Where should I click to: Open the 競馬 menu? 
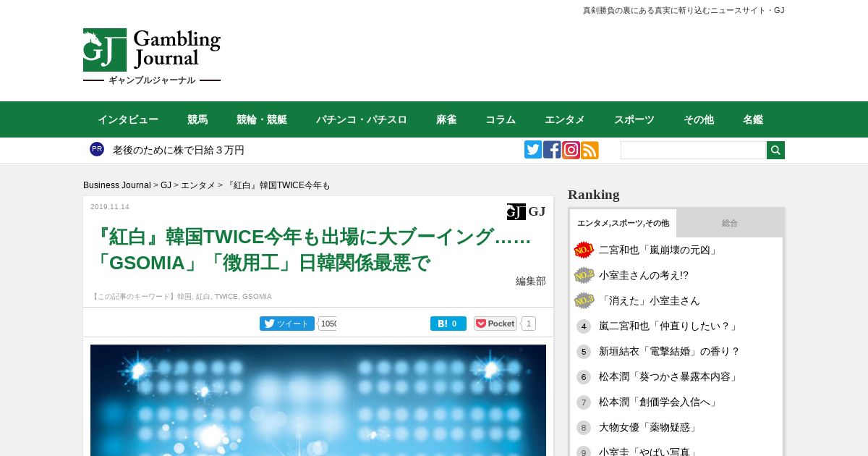pyautogui.click(x=197, y=119)
